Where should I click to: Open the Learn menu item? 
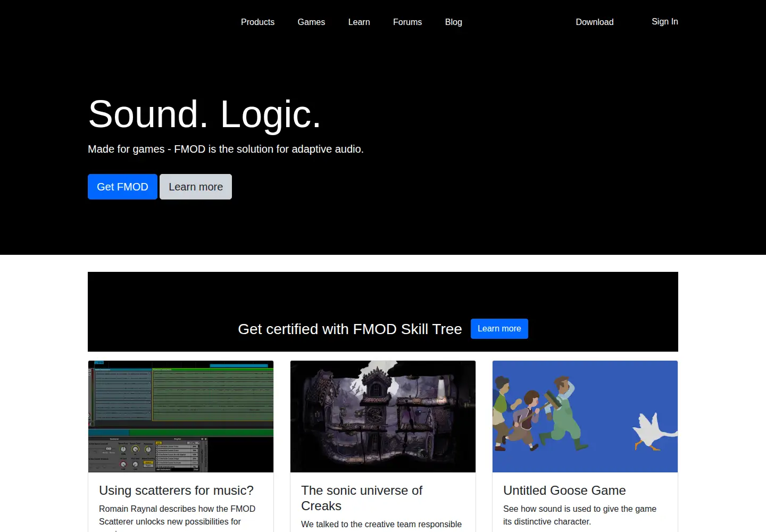[359, 22]
